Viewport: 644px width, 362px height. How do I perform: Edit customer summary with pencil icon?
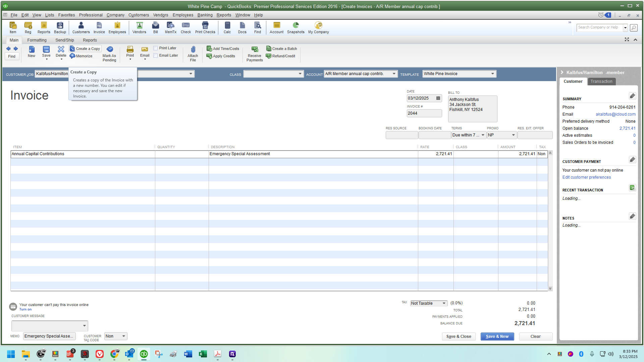click(x=632, y=96)
